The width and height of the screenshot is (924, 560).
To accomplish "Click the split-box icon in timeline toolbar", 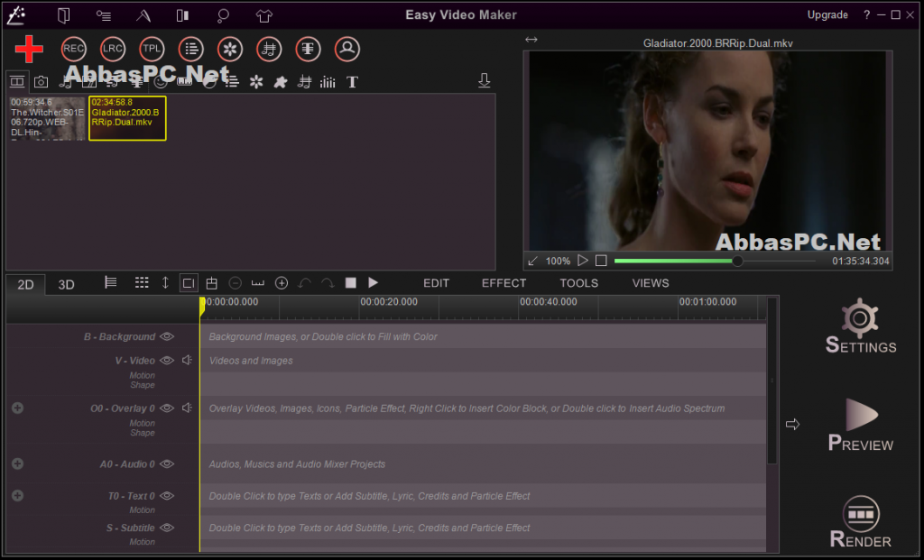I will tap(211, 283).
